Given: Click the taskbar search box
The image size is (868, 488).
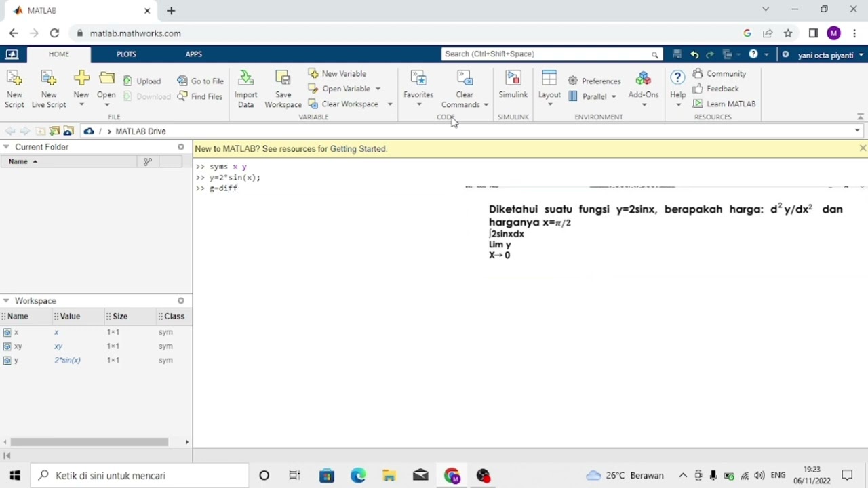Looking at the screenshot, I should click(140, 476).
